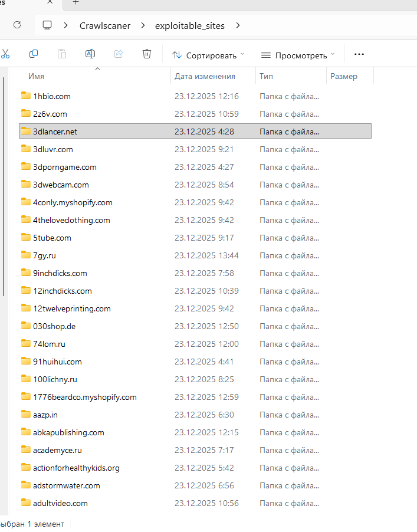
Task: Click the Rename icon
Action: (90, 54)
